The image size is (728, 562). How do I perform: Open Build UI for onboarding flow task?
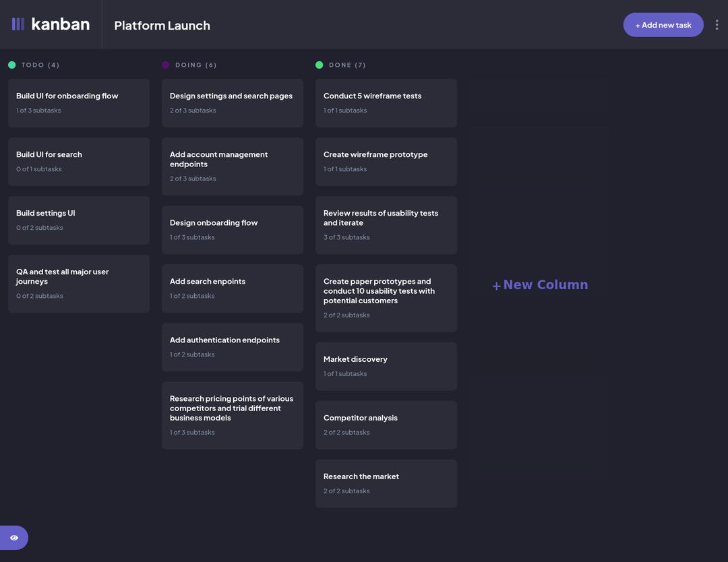pos(79,102)
